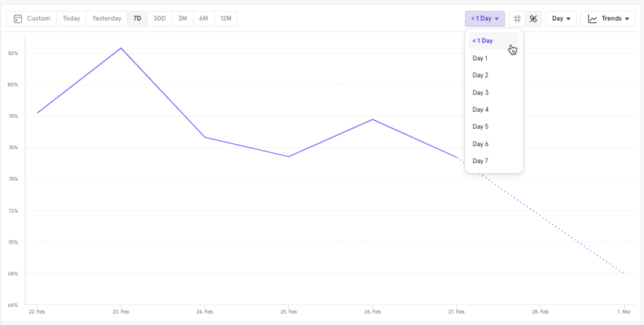Choose Day 1 from the dropdown list

pos(480,58)
